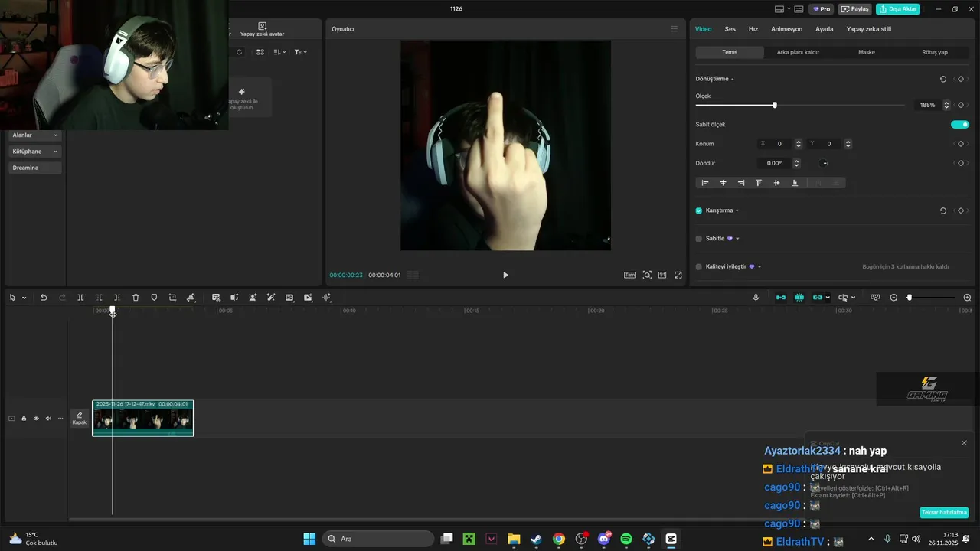Image resolution: width=980 pixels, height=551 pixels.
Task: Click the marker shield icon in timeline toolbar
Action: tap(154, 298)
